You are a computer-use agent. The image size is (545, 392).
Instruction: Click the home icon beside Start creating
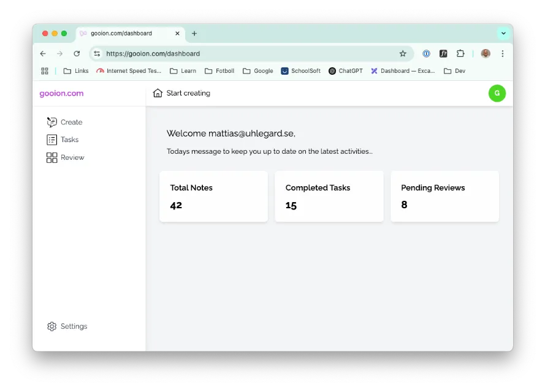(158, 93)
